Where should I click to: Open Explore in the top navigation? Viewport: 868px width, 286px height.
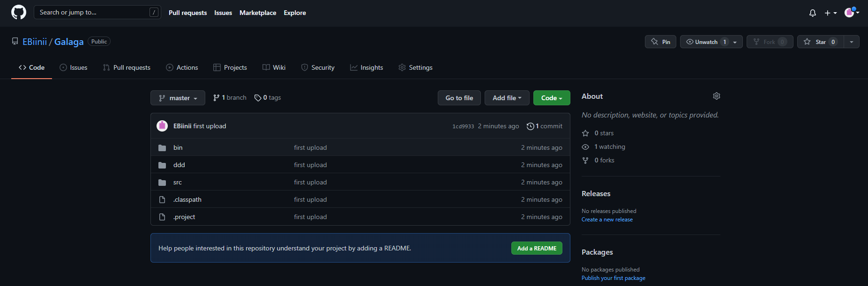(x=295, y=13)
